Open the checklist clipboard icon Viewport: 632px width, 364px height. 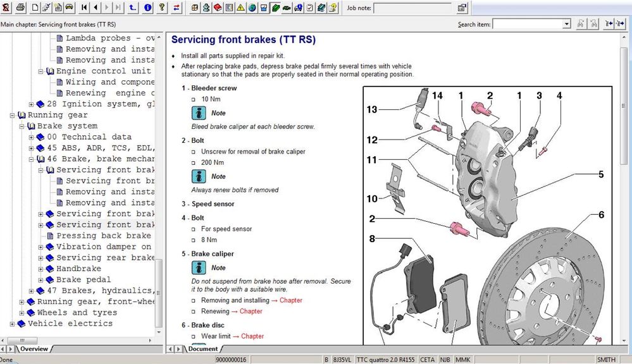[309, 7]
